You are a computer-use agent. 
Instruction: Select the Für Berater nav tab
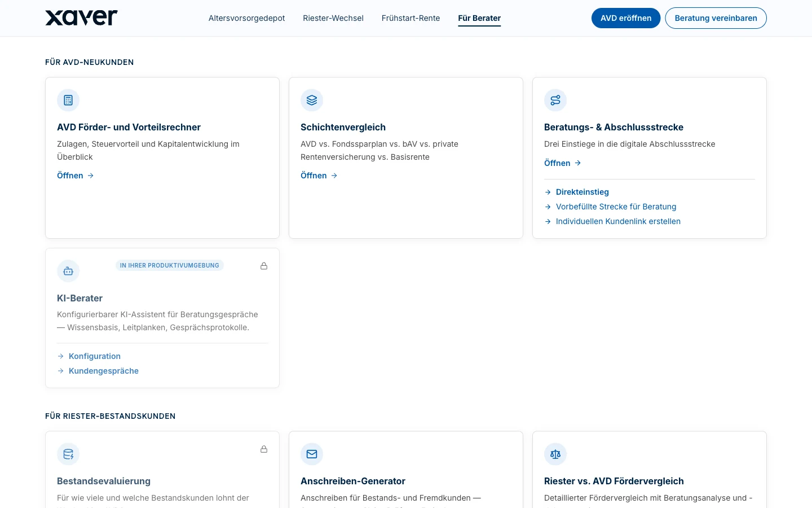479,18
